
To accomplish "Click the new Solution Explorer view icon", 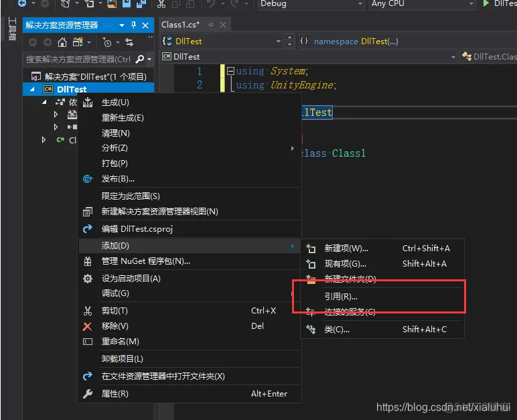I will (87, 212).
